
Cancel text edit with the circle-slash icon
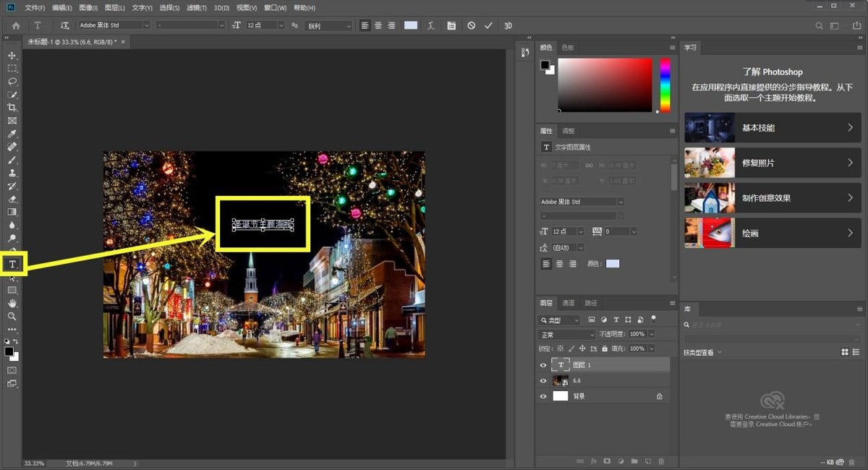point(471,25)
